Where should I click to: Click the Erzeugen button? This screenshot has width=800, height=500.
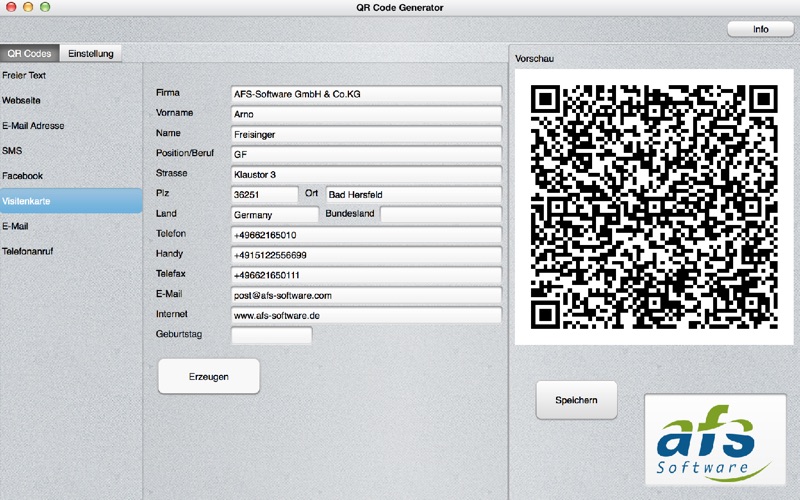coord(209,377)
